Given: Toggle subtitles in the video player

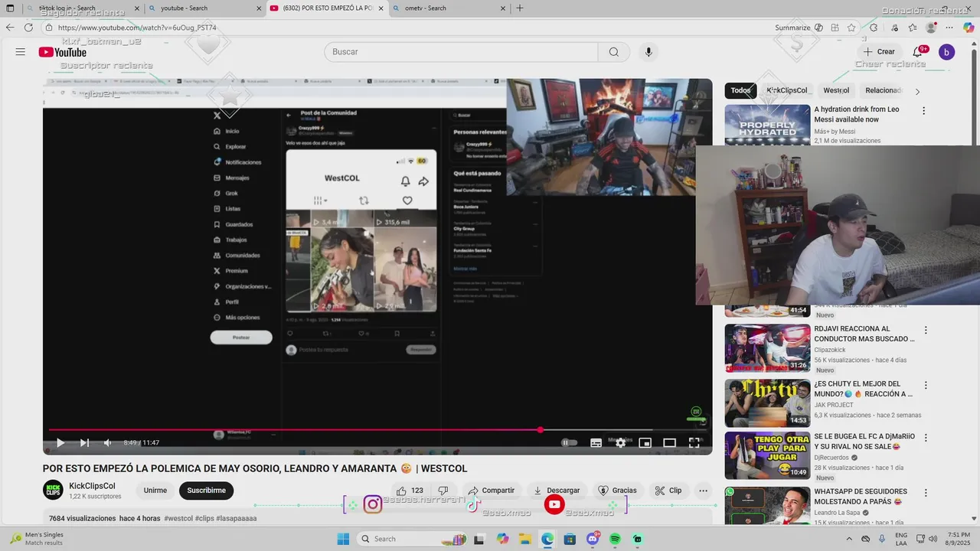Looking at the screenshot, I should 596,442.
